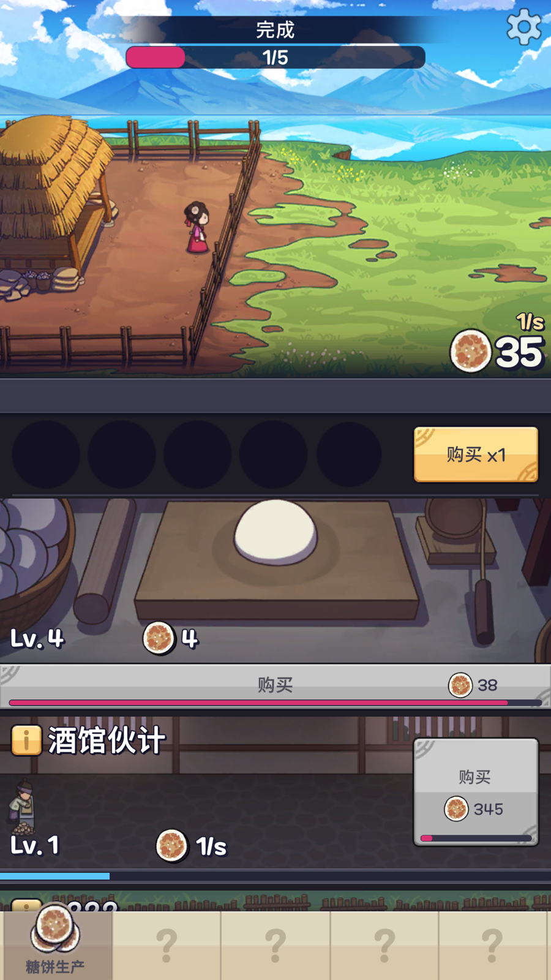The image size is (551, 980).
Task: Click the pancake icon next to 1/s
Action: coord(172,846)
